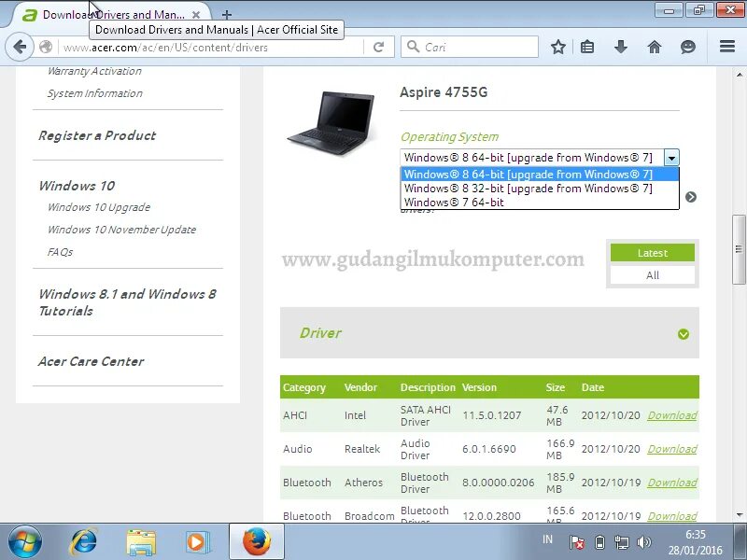The image size is (747, 560).
Task: Click version 6.0.1.6690 cell
Action: pyautogui.click(x=488, y=449)
